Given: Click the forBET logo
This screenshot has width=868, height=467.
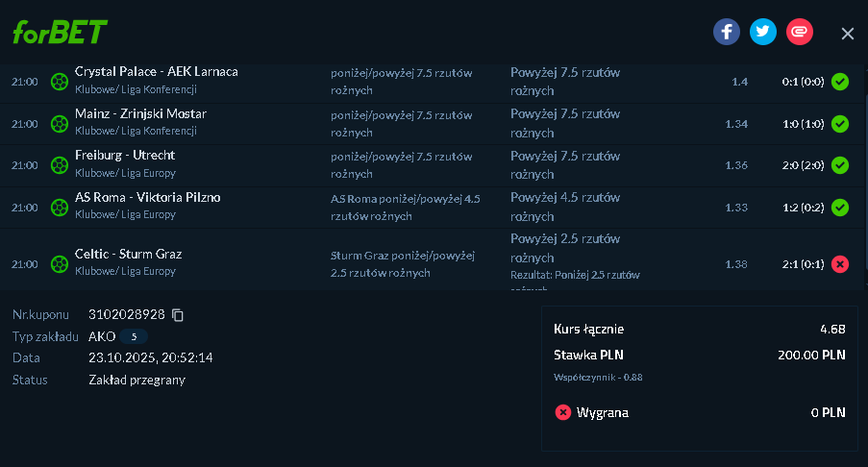Looking at the screenshot, I should pos(60,32).
